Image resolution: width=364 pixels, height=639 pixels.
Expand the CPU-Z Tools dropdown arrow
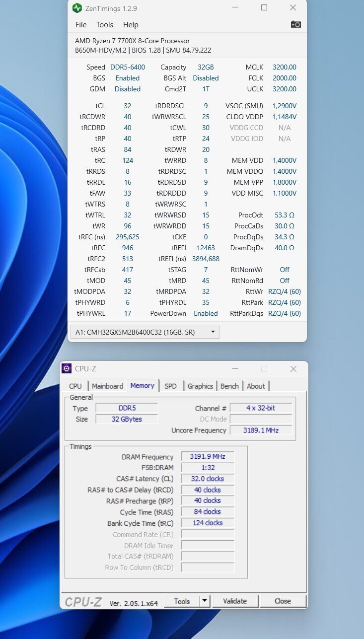[205, 601]
